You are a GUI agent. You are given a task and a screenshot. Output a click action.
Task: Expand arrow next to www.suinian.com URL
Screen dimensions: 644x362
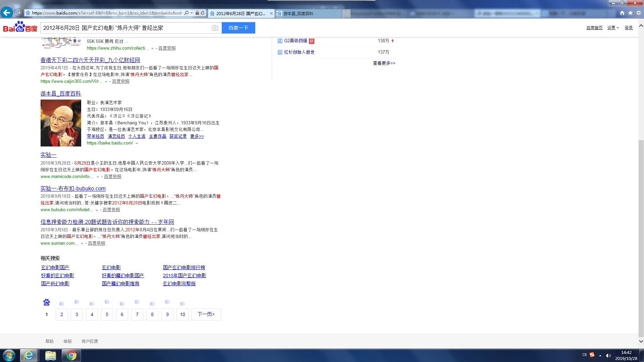click(x=82, y=244)
